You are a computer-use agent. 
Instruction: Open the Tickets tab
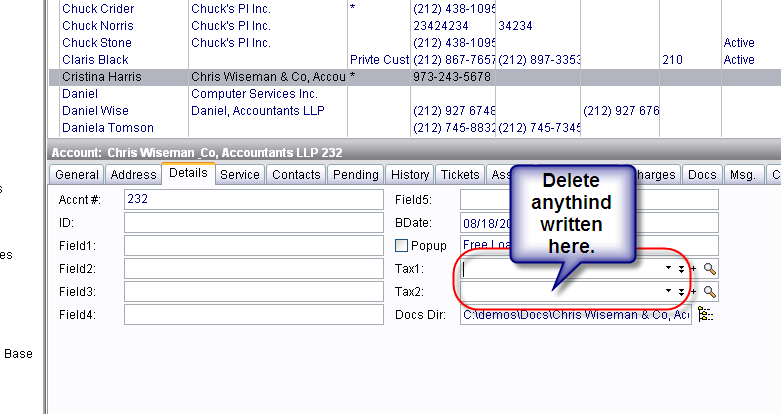coord(460,175)
